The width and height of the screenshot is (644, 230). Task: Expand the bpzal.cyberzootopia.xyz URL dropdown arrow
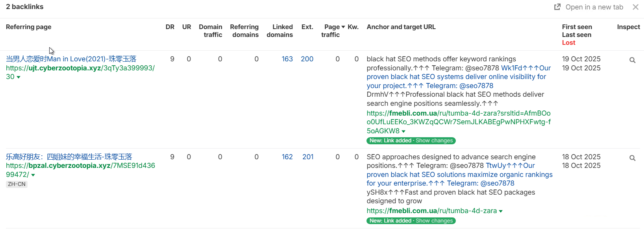click(33, 175)
